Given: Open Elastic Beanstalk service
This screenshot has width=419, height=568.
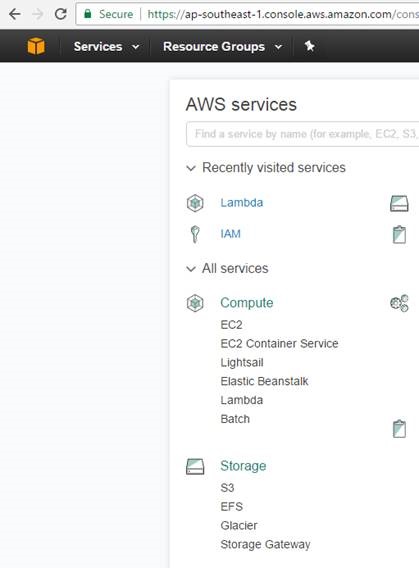Looking at the screenshot, I should pos(264,381).
